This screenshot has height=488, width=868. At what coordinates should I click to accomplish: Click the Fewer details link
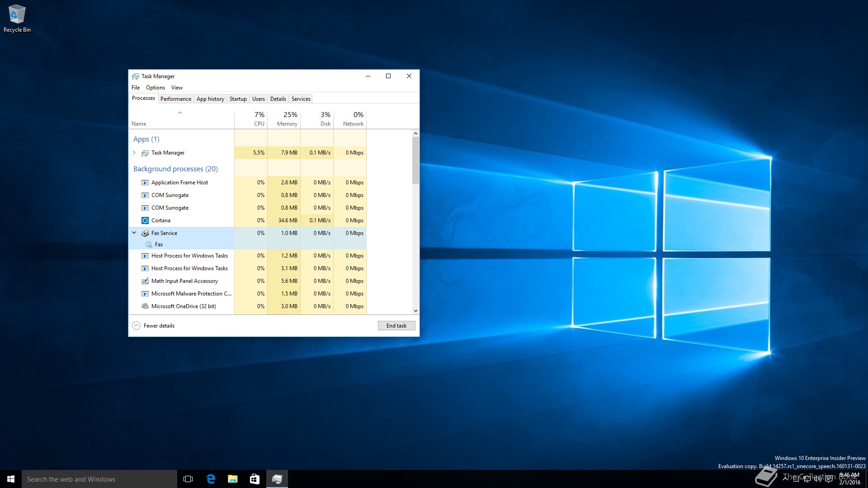(x=159, y=326)
